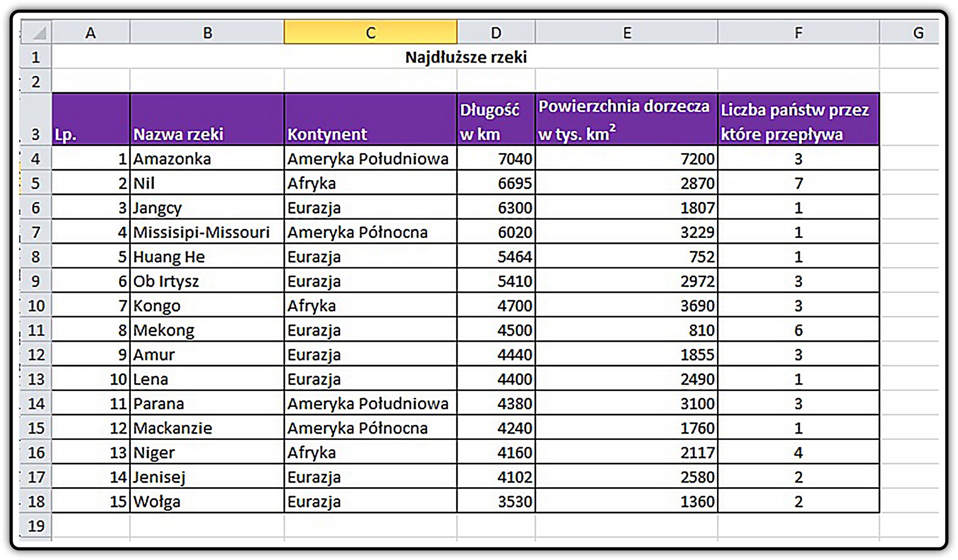This screenshot has width=958, height=560.
Task: Select row 1 header
Action: click(35, 57)
